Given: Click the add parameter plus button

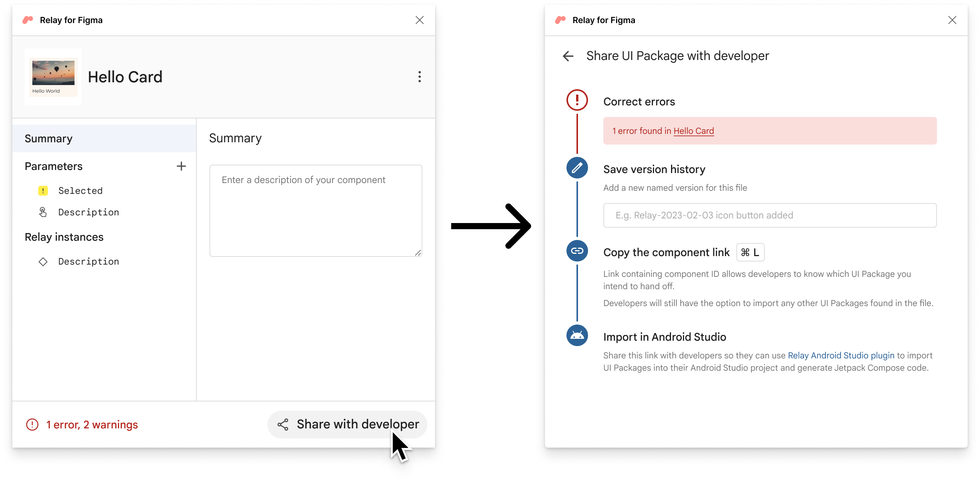Looking at the screenshot, I should [x=181, y=167].
